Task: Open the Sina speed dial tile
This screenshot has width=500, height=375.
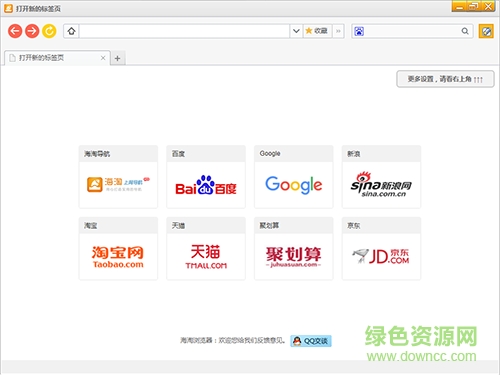Action: click(x=381, y=177)
